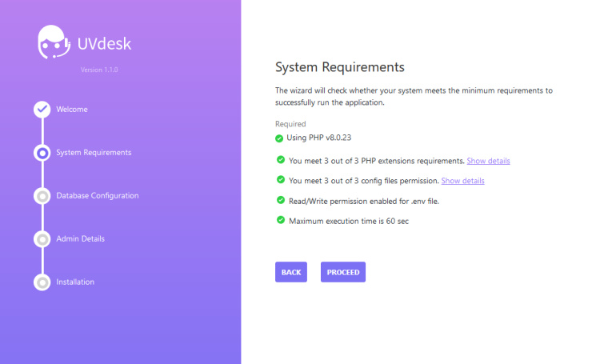Click the Admin Details step circle
Image resolution: width=600 pixels, height=364 pixels.
click(x=42, y=239)
